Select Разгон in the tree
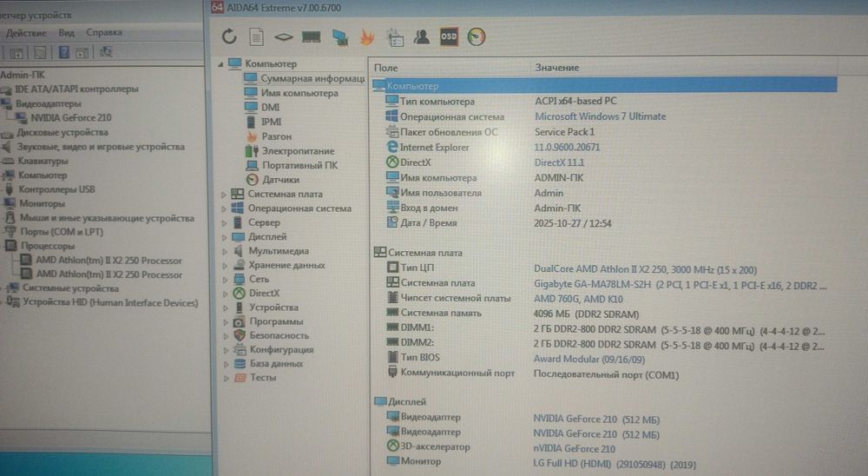Image resolution: width=868 pixels, height=476 pixels. click(x=276, y=136)
